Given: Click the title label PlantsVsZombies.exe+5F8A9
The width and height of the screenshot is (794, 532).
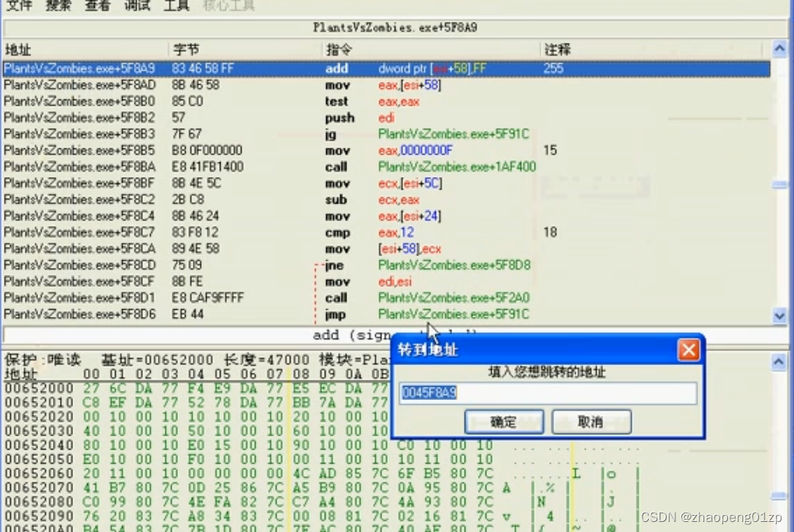Looking at the screenshot, I should tap(395, 27).
